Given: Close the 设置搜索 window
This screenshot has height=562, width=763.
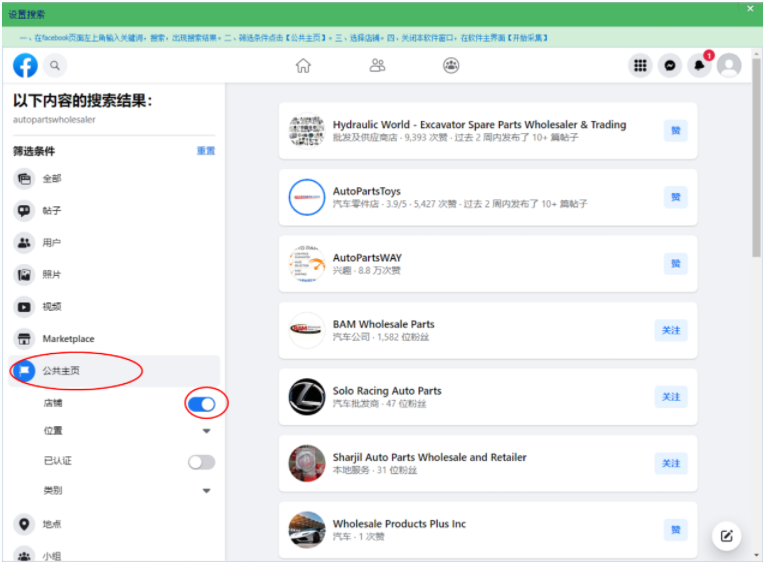Looking at the screenshot, I should coord(750,8).
